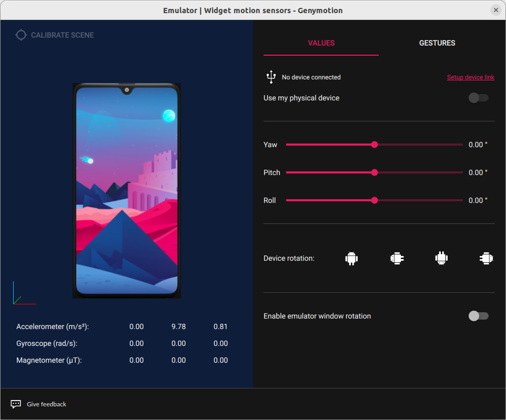Image resolution: width=506 pixels, height=420 pixels.
Task: Click the Yaw angle value readout
Action: pos(478,145)
